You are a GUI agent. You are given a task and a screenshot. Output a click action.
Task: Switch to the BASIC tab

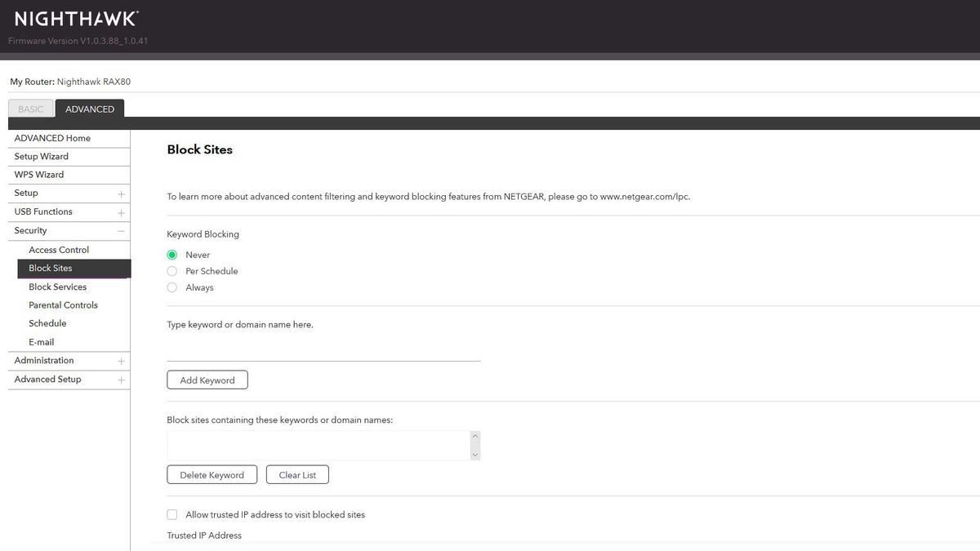(31, 109)
